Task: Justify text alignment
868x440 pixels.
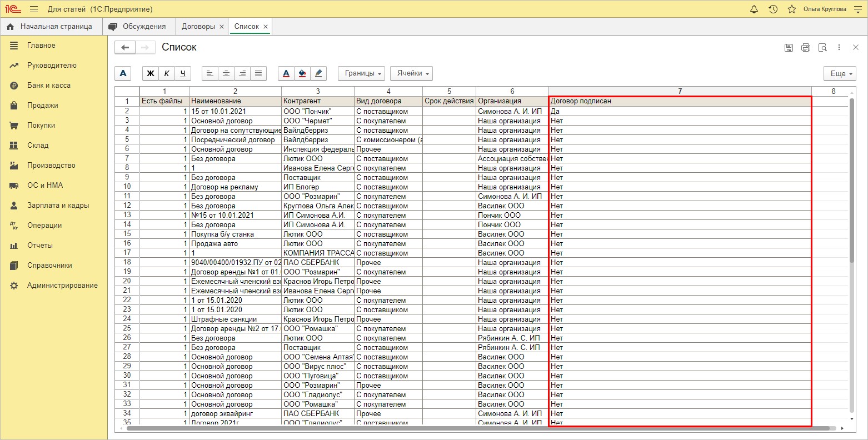Action: [x=258, y=73]
